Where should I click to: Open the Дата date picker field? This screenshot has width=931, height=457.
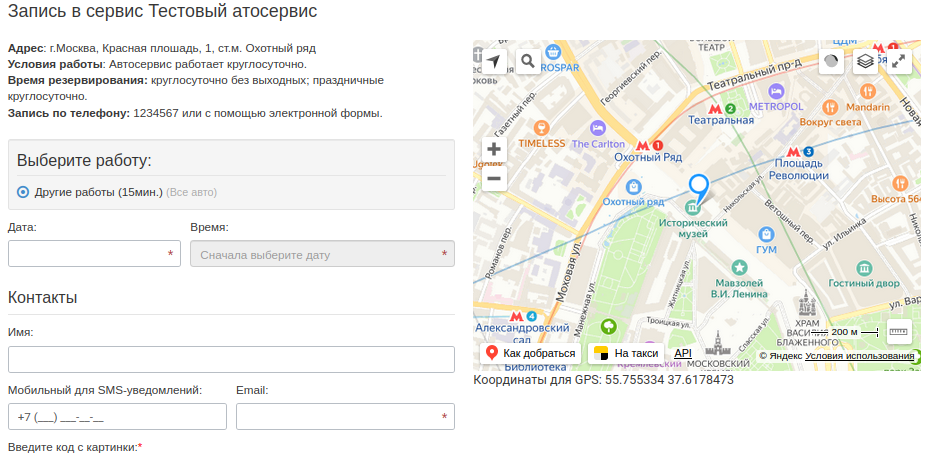pos(94,253)
